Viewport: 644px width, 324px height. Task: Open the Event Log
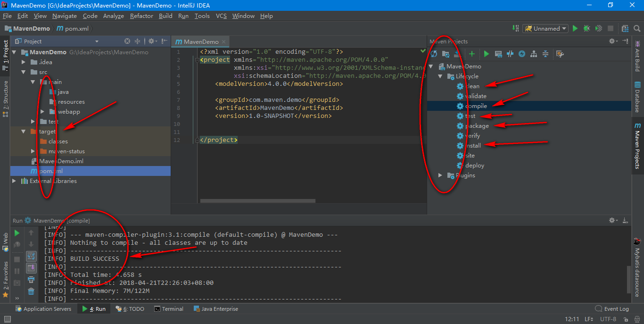point(612,309)
